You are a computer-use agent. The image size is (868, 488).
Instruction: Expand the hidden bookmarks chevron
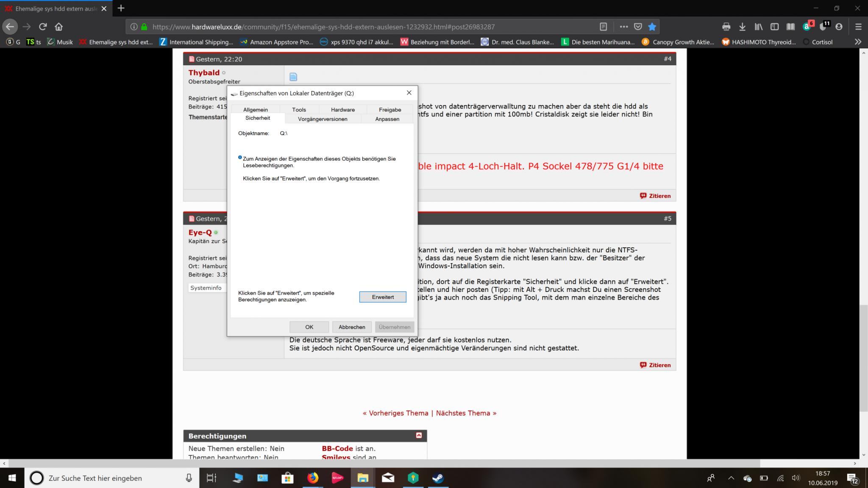(x=858, y=42)
